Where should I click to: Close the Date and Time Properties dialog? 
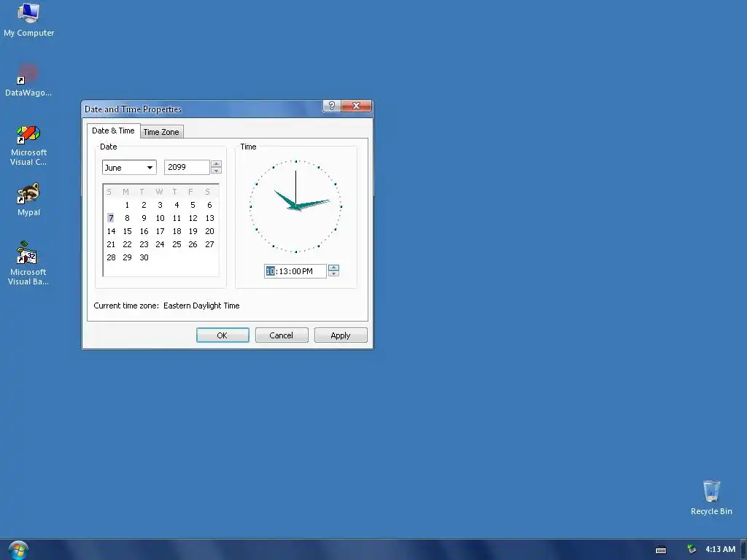pos(356,106)
